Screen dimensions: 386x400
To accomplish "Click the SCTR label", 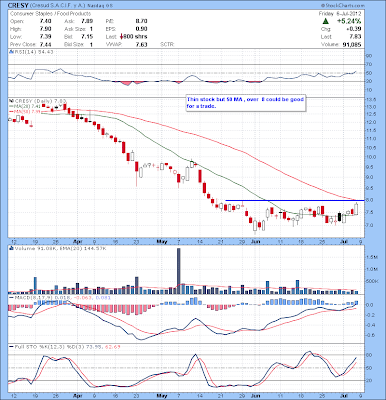I will [167, 44].
